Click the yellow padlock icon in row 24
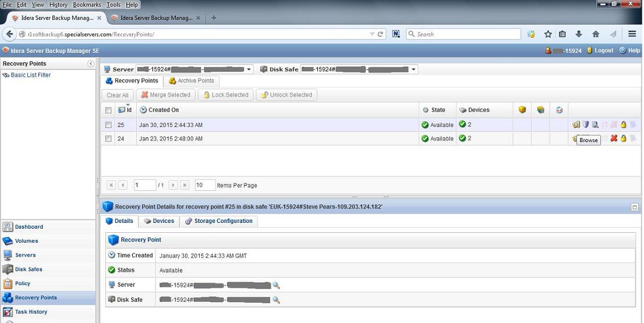The height and width of the screenshot is (323, 644). (x=624, y=139)
